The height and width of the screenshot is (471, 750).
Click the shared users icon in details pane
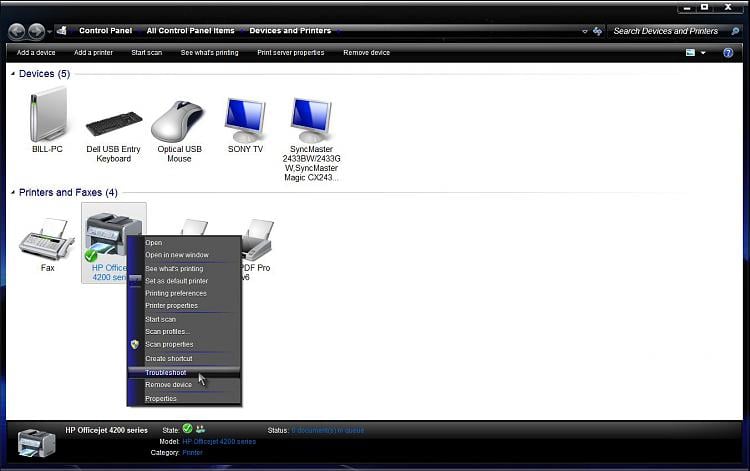pos(200,429)
